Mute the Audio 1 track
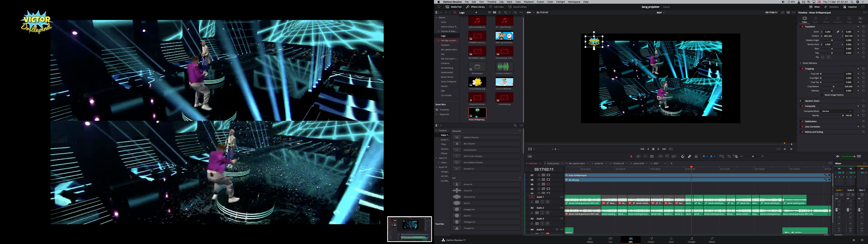The image size is (868, 244). click(548, 202)
